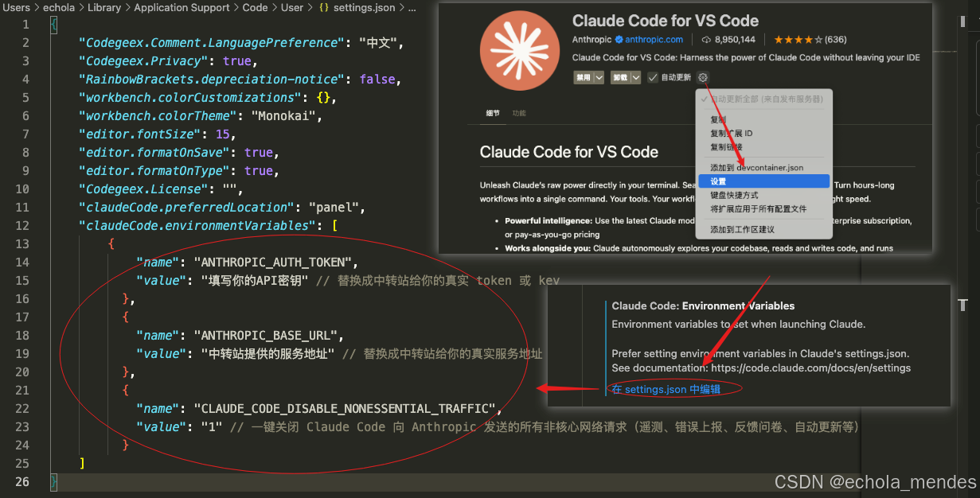Click the Users breadcrumb segment
This screenshot has height=498, width=980.
[x=17, y=7]
